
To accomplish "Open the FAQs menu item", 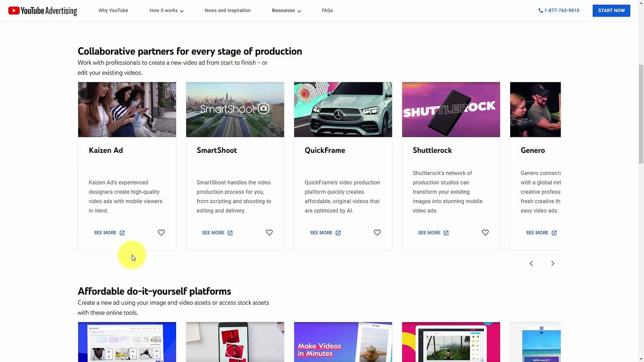I will click(328, 11).
